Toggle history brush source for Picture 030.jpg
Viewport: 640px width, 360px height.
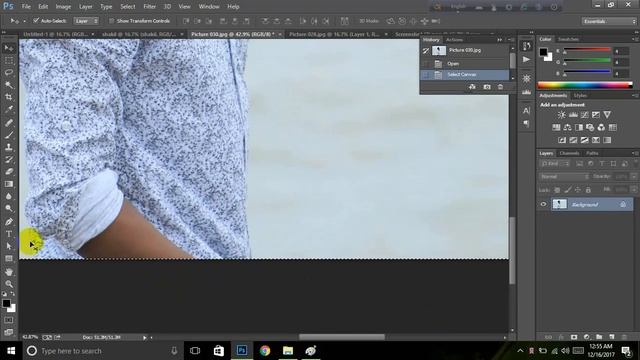tap(426, 51)
